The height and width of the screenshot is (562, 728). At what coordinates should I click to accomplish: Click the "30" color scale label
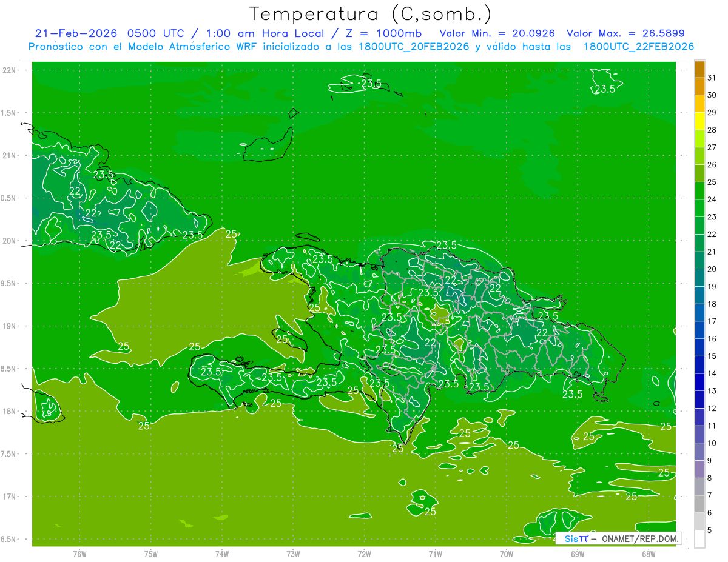(x=712, y=95)
